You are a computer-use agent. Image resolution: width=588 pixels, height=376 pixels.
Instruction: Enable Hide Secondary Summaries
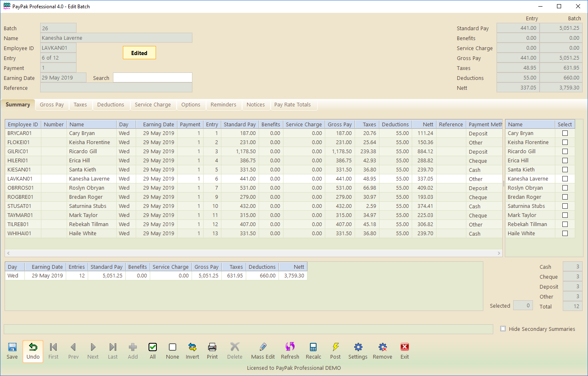[x=503, y=329]
